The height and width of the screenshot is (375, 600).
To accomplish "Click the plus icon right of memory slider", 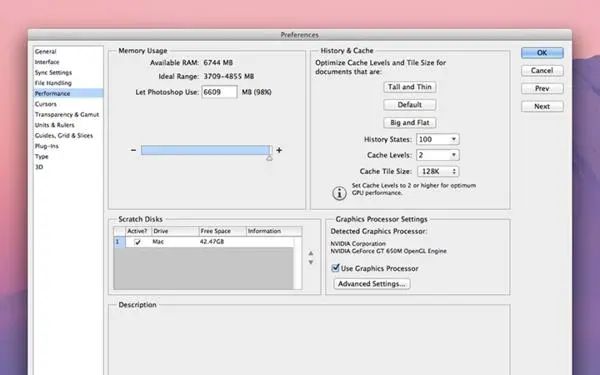I will [279, 150].
